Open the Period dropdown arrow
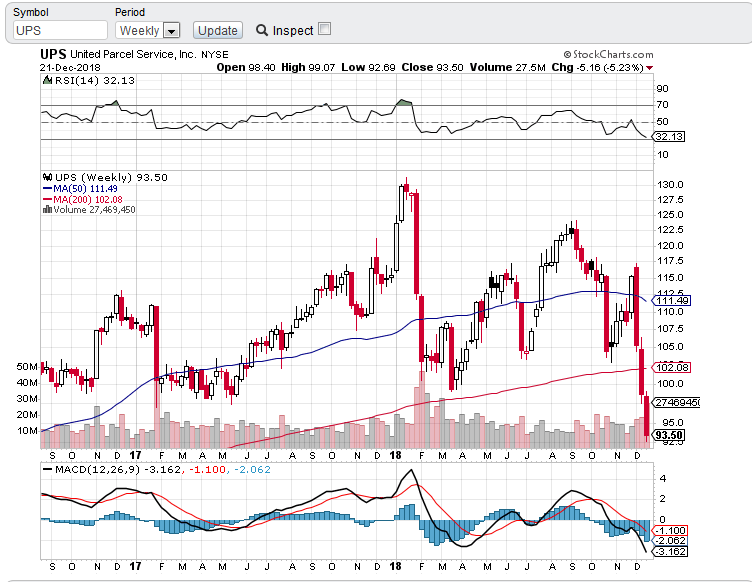 pos(171,31)
